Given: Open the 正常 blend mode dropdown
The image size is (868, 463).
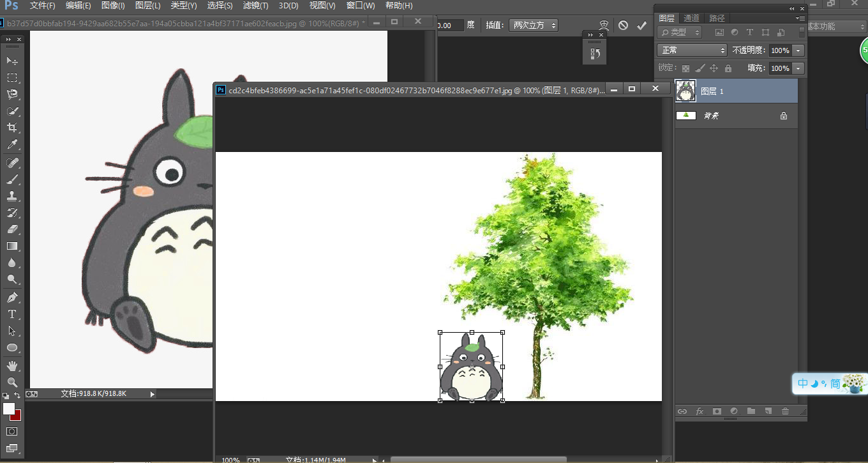Looking at the screenshot, I should [692, 50].
